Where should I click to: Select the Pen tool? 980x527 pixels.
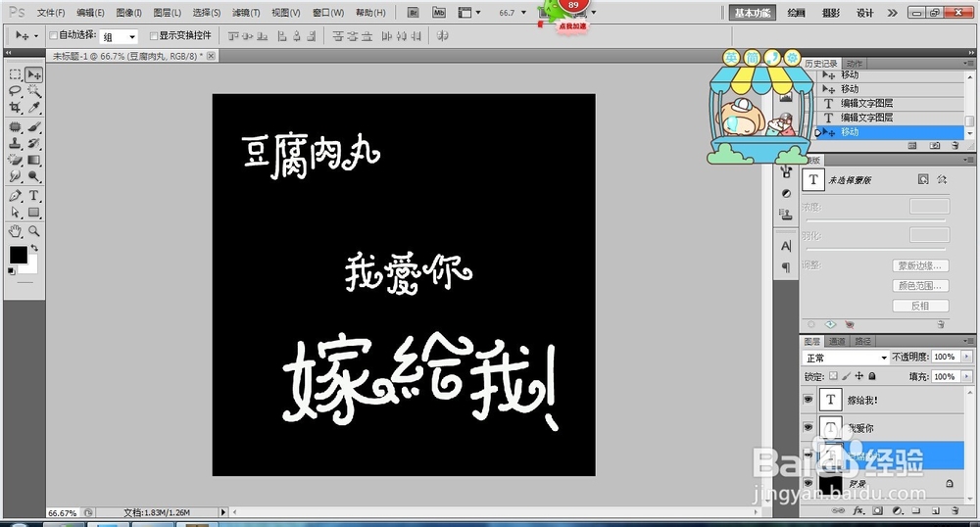16,196
